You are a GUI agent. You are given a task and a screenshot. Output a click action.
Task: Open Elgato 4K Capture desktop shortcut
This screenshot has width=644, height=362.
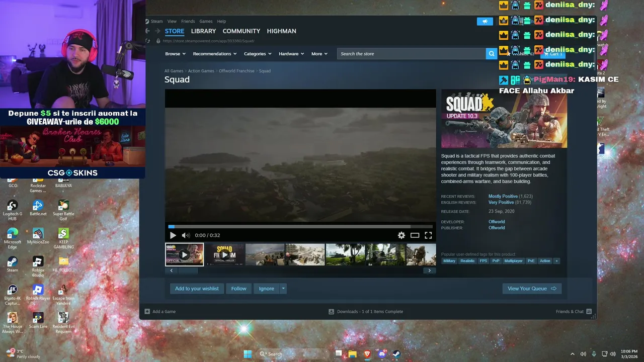13,295
